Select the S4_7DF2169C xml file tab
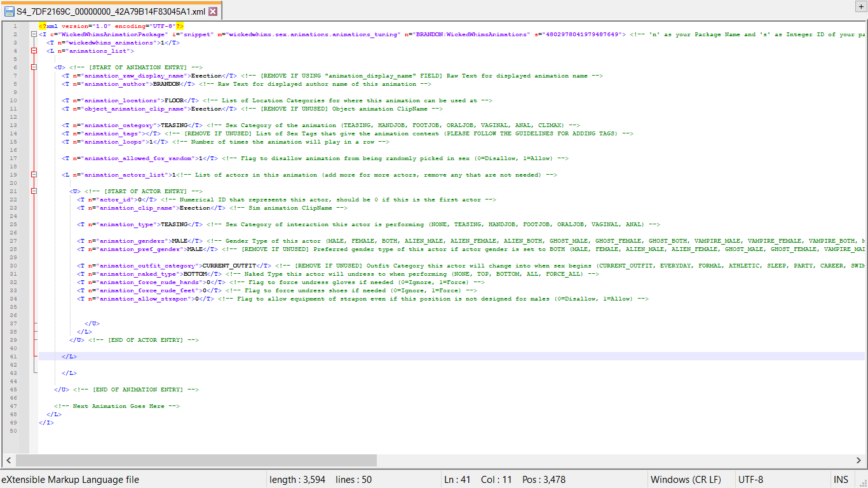 [111, 11]
